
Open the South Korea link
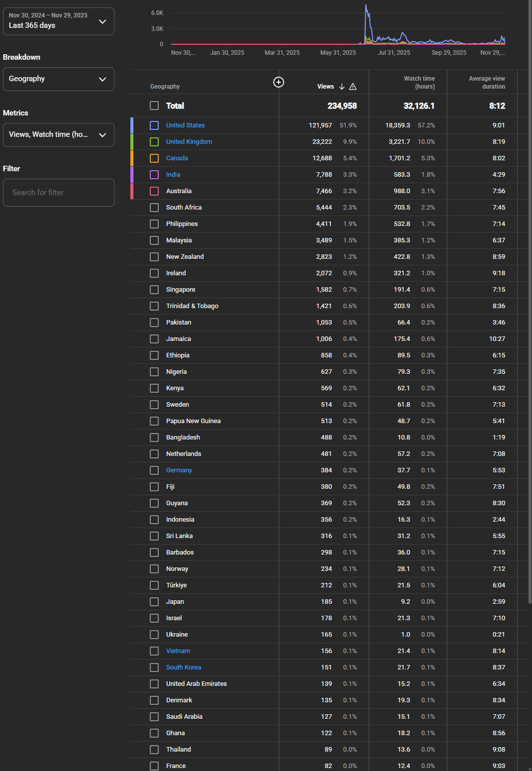click(x=183, y=667)
